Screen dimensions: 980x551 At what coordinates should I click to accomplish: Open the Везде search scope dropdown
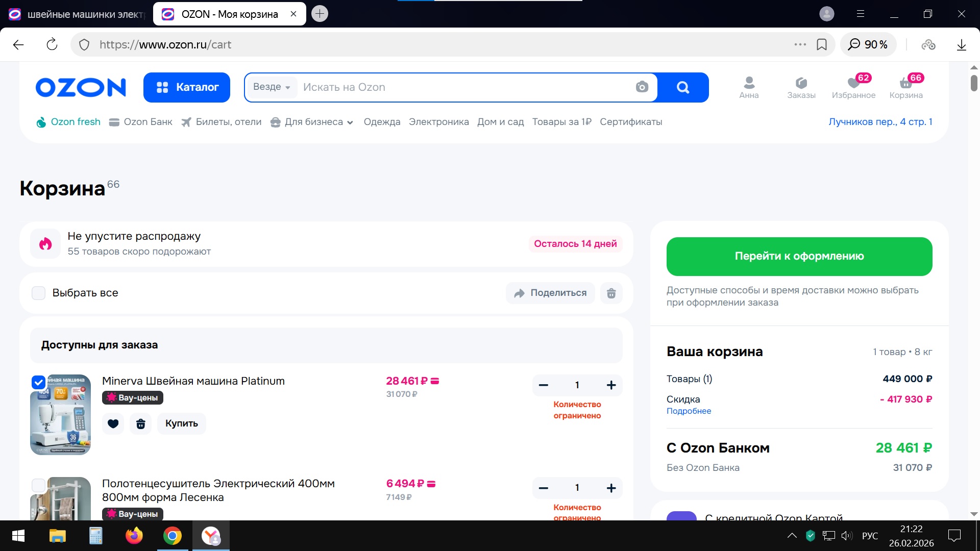272,87
